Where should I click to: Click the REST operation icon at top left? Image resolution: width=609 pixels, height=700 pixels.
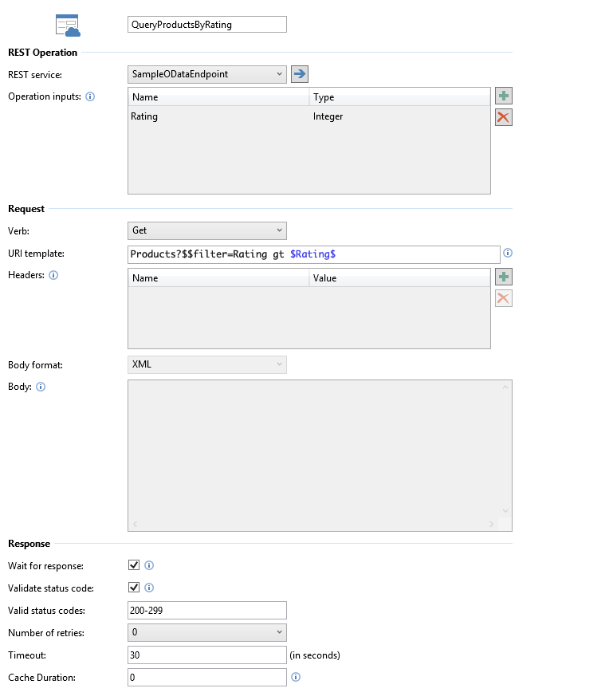(x=66, y=24)
